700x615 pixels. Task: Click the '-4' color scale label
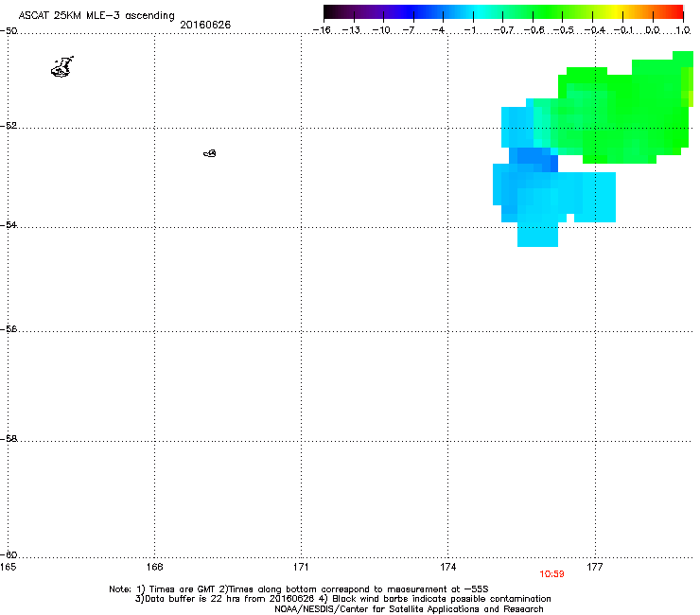438,30
